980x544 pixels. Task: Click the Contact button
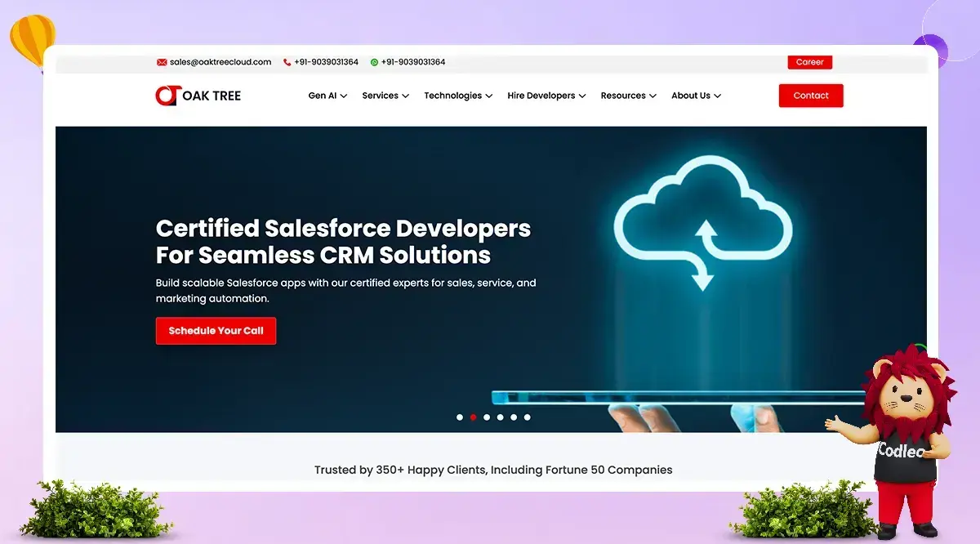811,96
